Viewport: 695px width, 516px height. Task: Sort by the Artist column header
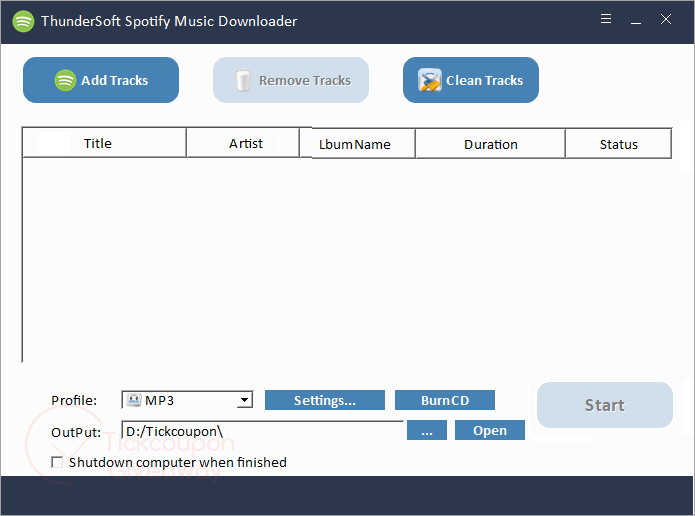(243, 143)
